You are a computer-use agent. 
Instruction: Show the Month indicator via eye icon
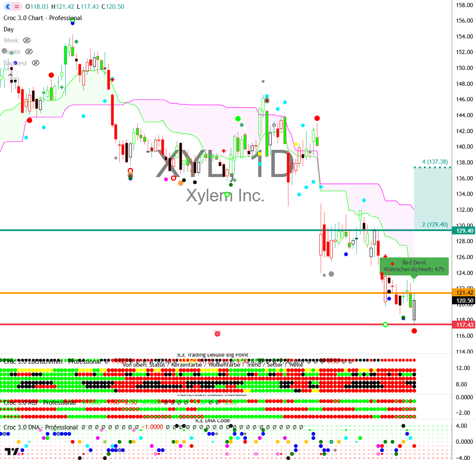[x=29, y=52]
